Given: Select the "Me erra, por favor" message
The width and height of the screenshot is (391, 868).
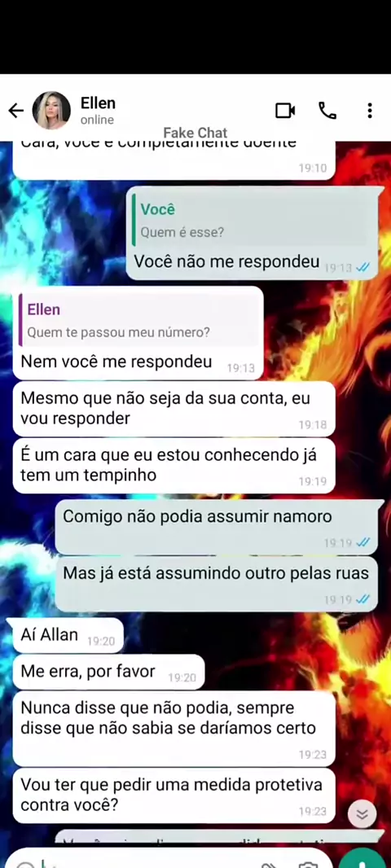Looking at the screenshot, I should pos(108,672).
